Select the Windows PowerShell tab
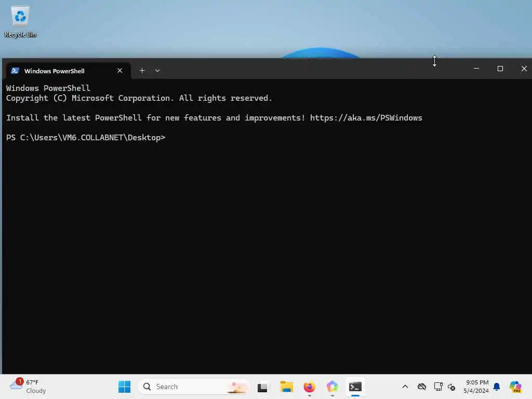This screenshot has width=532, height=399. [x=69, y=71]
